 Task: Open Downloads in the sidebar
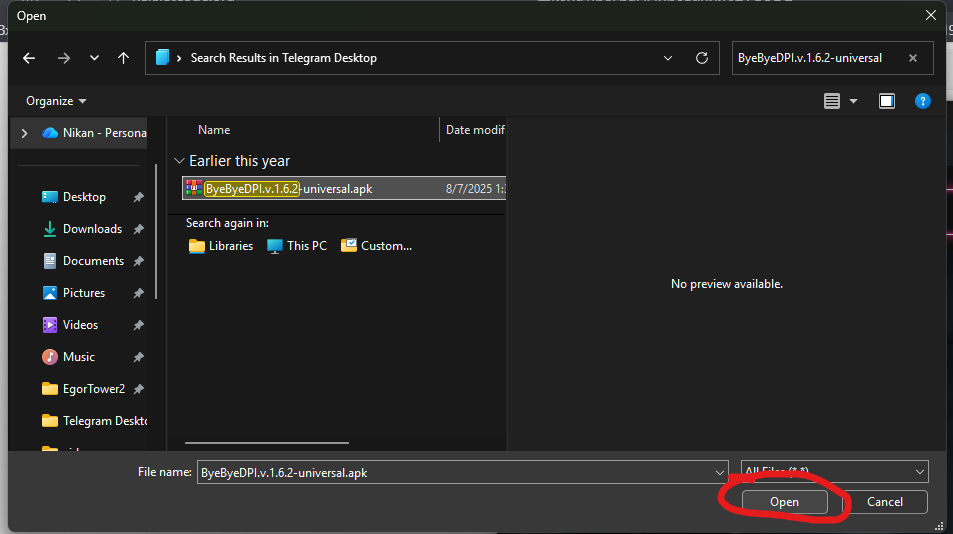click(x=82, y=229)
